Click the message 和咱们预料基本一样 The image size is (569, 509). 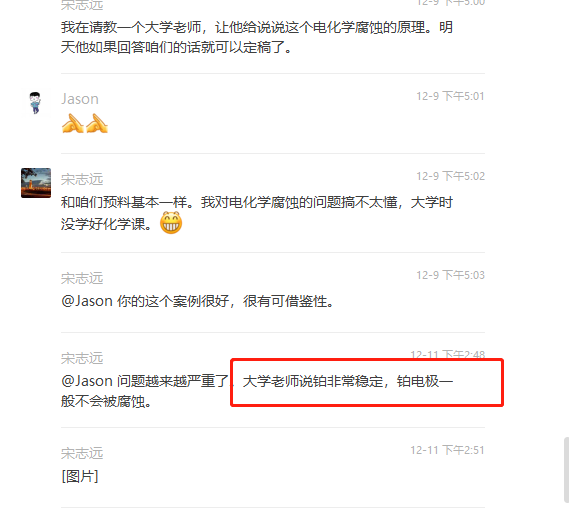point(257,213)
